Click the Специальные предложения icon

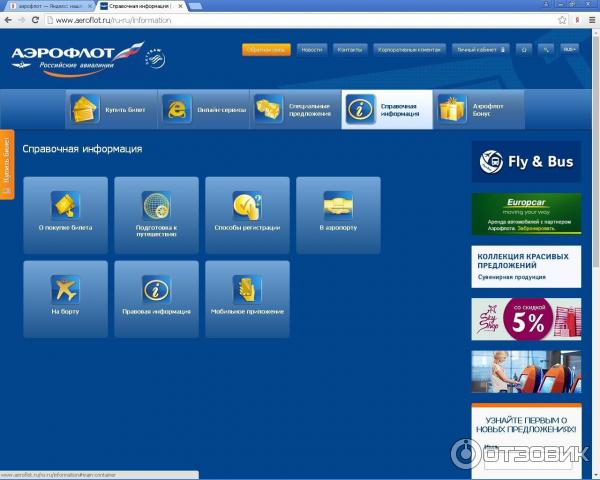[x=269, y=109]
